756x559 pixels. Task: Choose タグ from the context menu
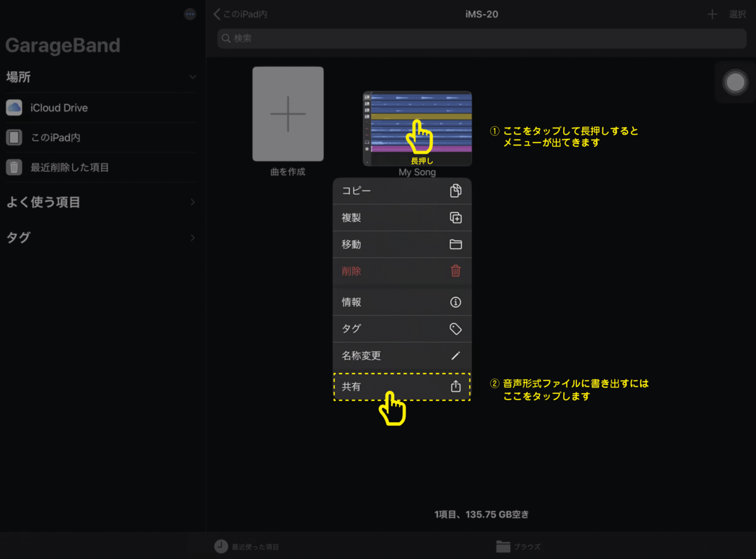[x=402, y=329]
